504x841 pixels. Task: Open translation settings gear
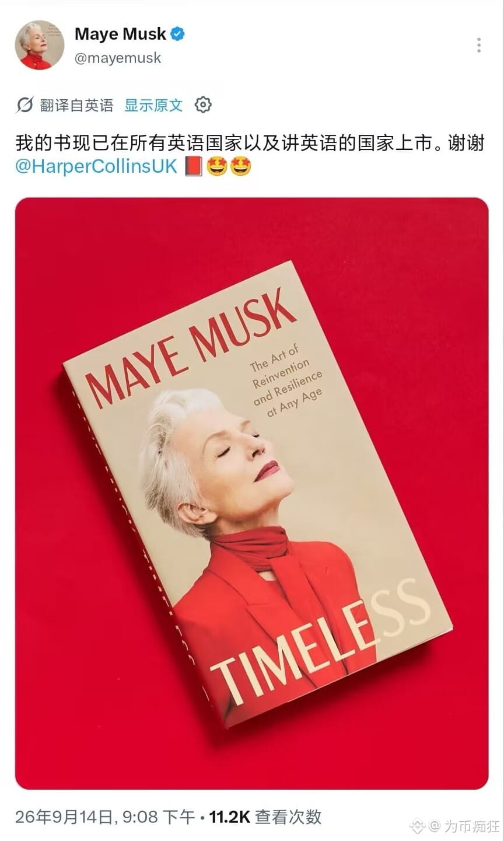tap(202, 105)
